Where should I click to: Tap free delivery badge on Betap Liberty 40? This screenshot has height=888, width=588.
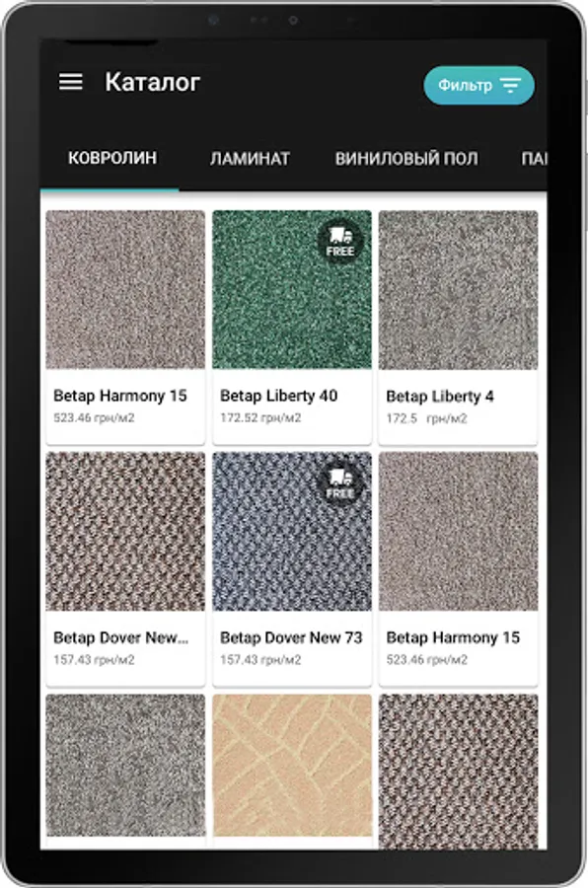tap(340, 242)
